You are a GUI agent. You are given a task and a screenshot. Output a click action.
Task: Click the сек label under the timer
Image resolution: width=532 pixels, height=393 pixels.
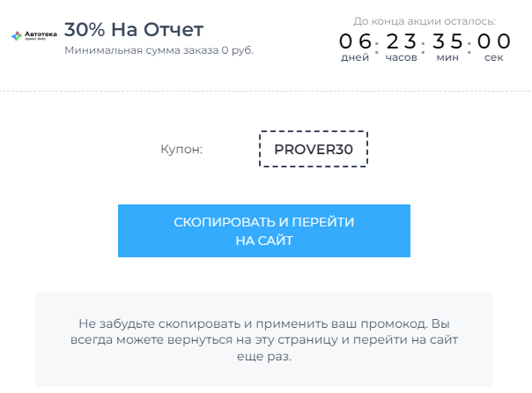click(493, 57)
